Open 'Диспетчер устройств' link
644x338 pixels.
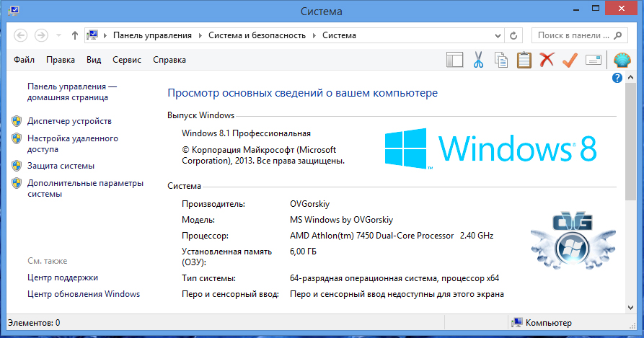[x=69, y=121]
